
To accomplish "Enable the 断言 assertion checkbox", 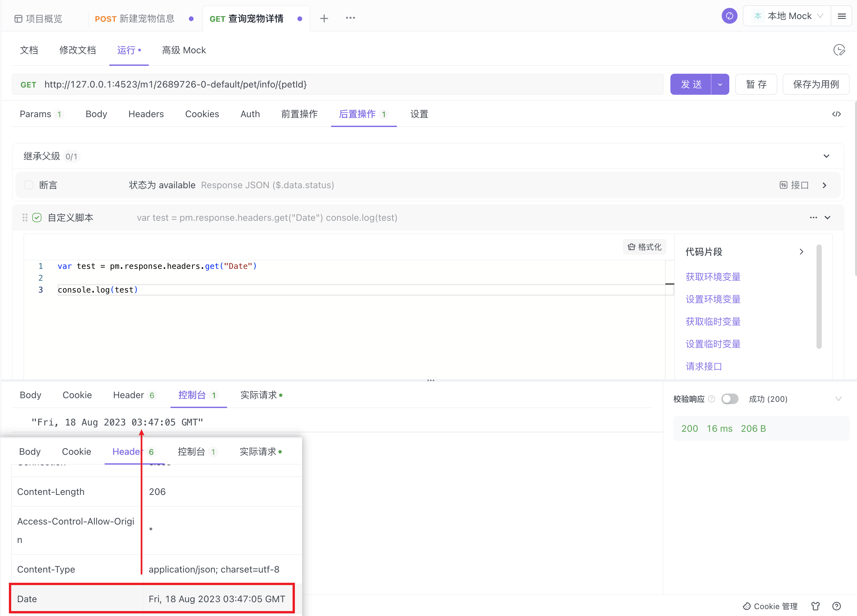I will [29, 185].
